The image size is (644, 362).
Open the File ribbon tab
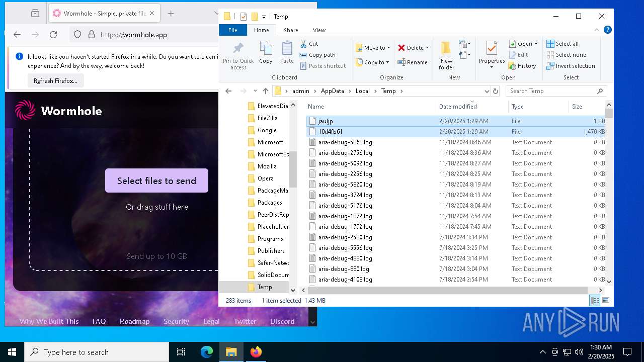233,30
